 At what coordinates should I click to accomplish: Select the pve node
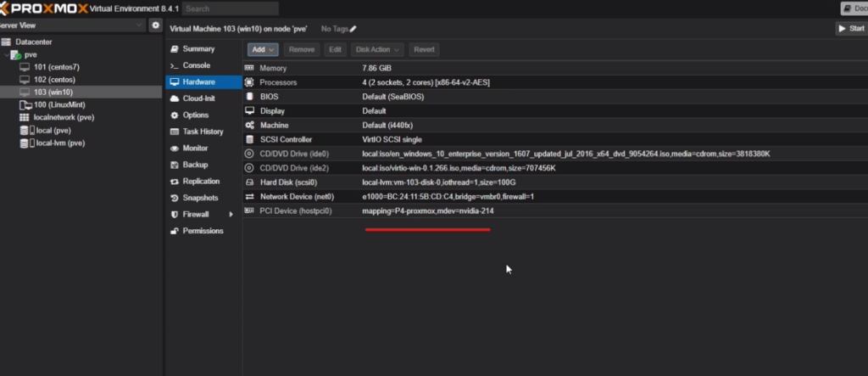click(31, 55)
